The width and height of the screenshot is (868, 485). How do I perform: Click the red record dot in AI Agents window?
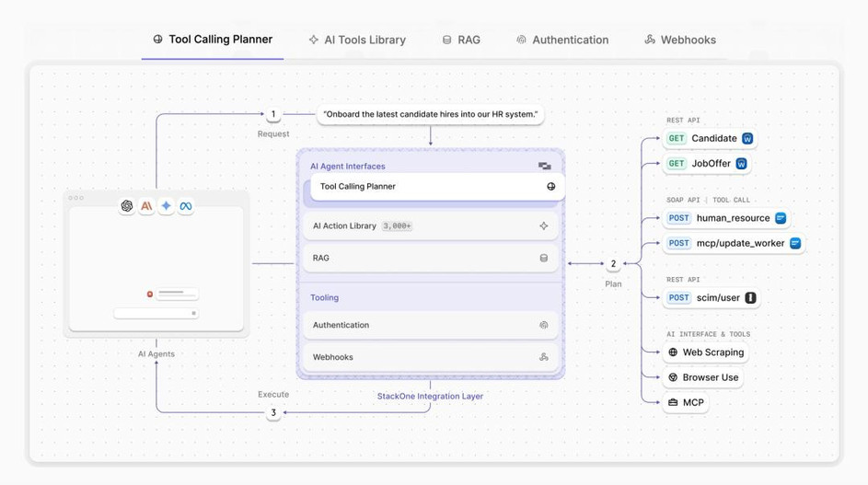tap(149, 294)
